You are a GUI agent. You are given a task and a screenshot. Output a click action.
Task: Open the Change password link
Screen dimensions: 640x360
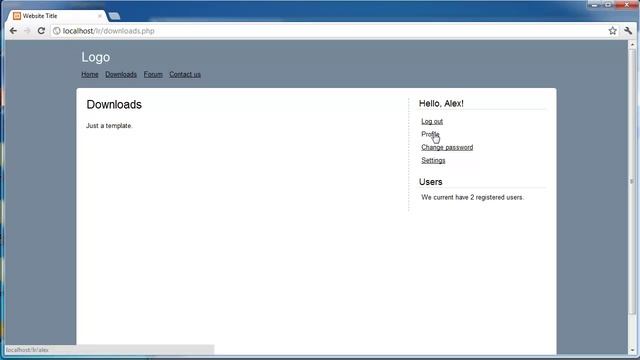coord(447,147)
